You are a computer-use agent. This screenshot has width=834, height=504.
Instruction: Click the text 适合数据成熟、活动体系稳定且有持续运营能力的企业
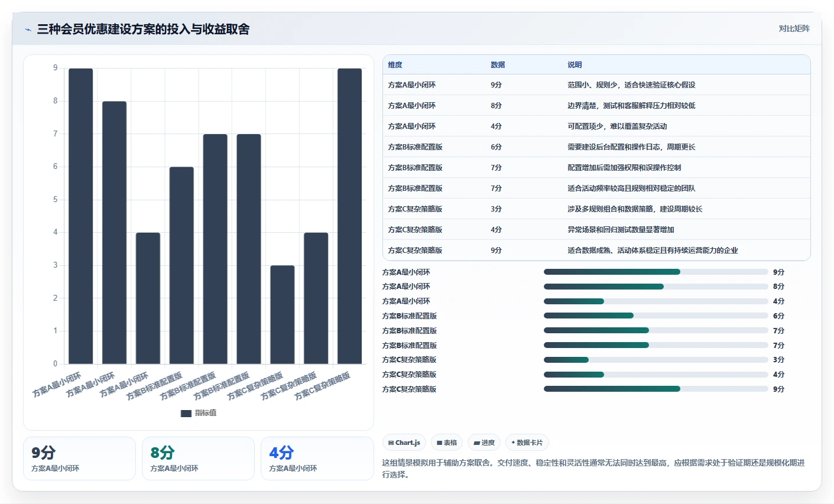pos(653,251)
